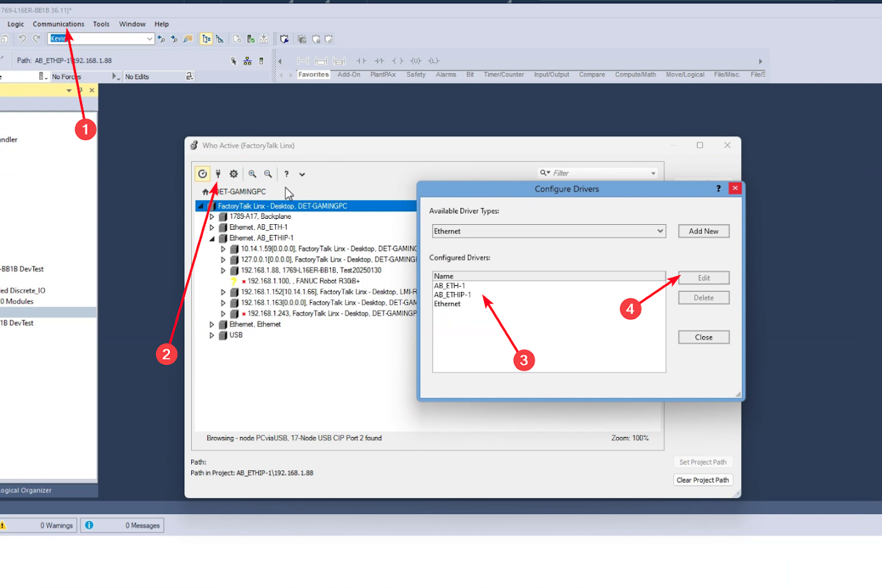The width and height of the screenshot is (882, 588).
Task: Open Available Driver Types Ethernet dropdown
Action: [x=660, y=232]
